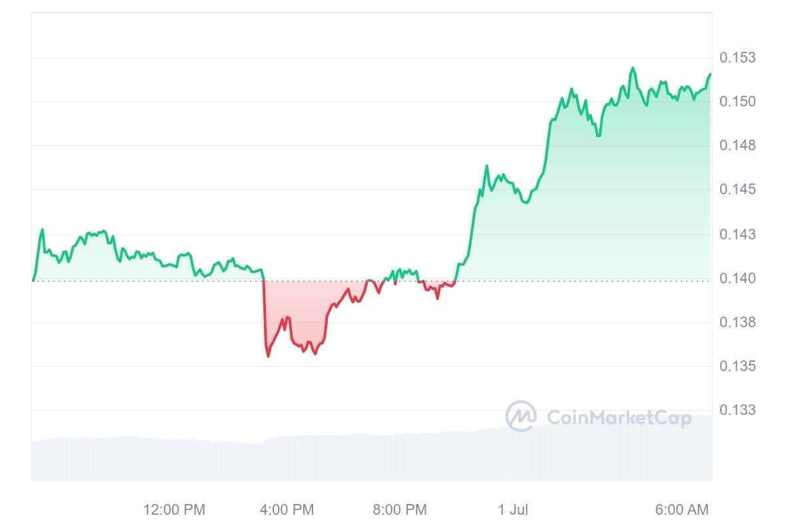Click the 6:00 AM time label
This screenshot has width=798, height=532.
pos(682,510)
